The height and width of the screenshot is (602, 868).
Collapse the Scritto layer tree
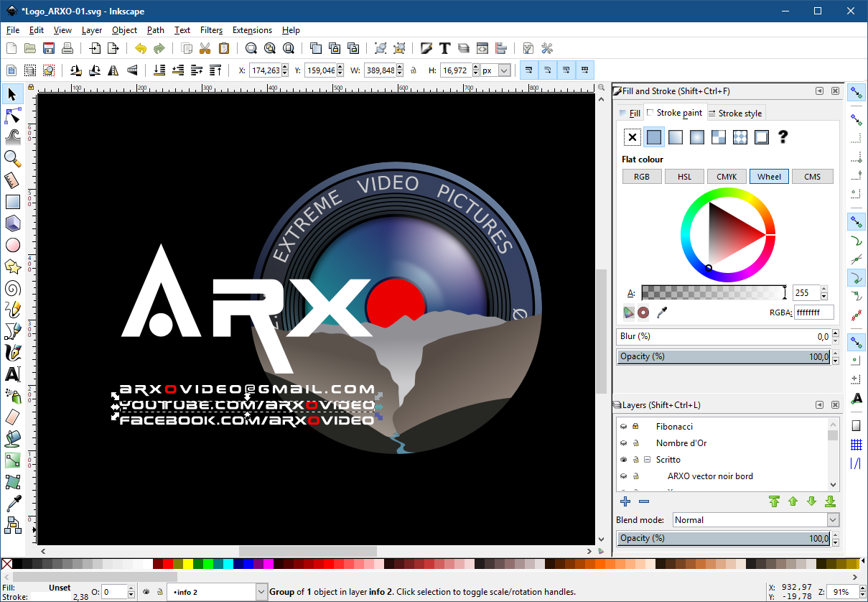pos(647,460)
